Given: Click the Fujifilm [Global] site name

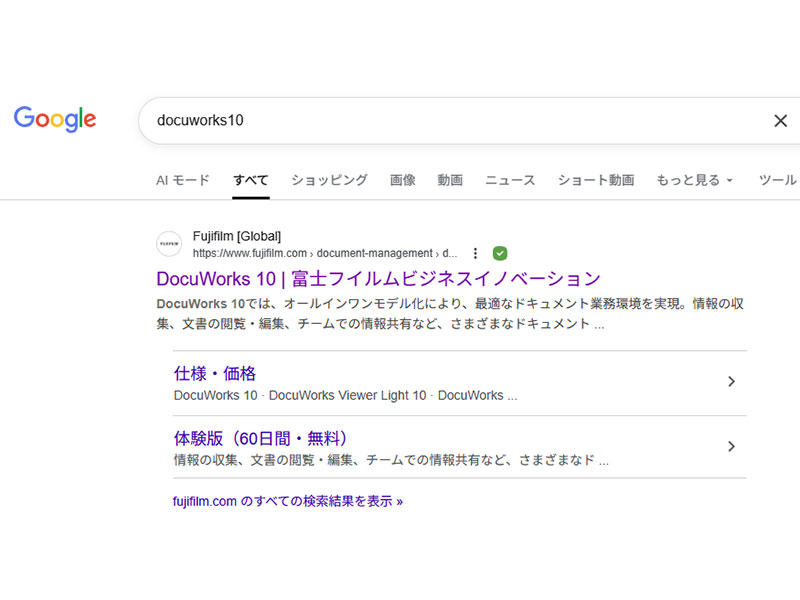Looking at the screenshot, I should point(237,236).
